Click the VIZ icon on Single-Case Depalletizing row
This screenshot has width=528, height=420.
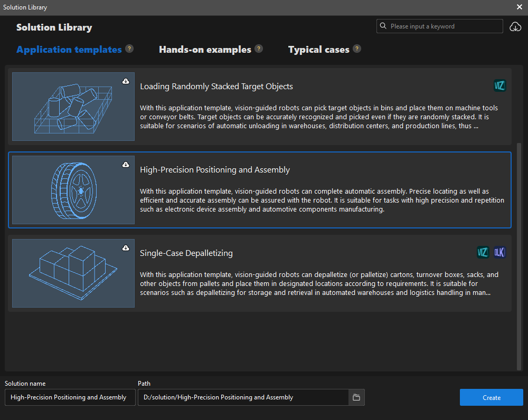pos(483,252)
